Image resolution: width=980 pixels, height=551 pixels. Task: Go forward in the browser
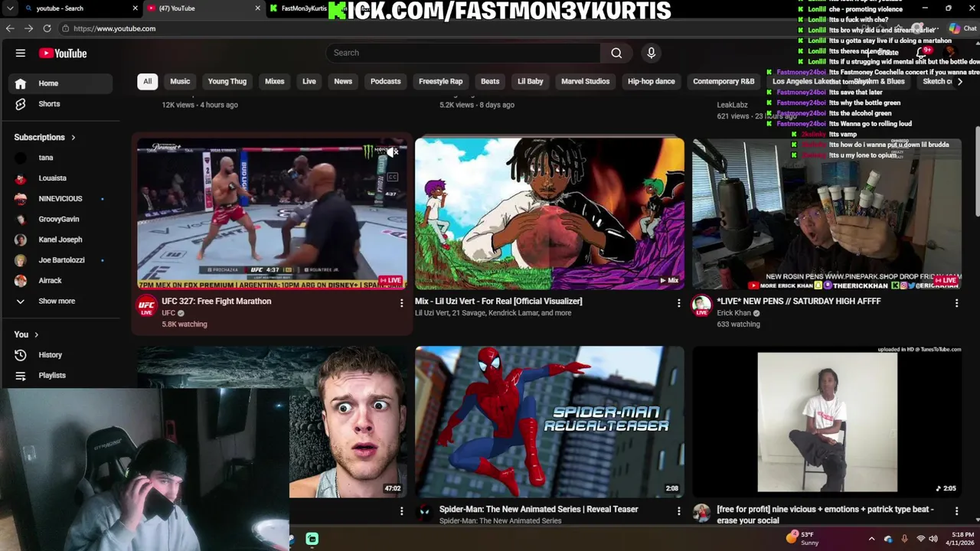point(28,28)
